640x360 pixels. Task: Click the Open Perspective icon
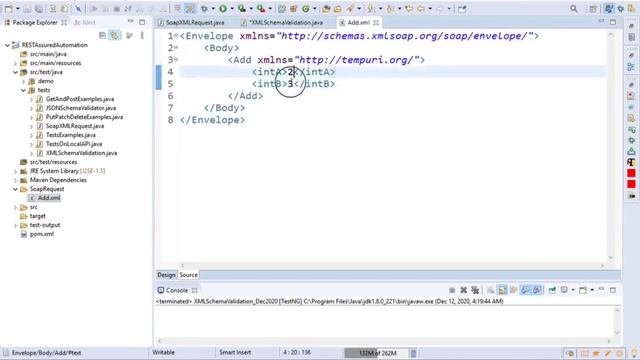[593, 9]
